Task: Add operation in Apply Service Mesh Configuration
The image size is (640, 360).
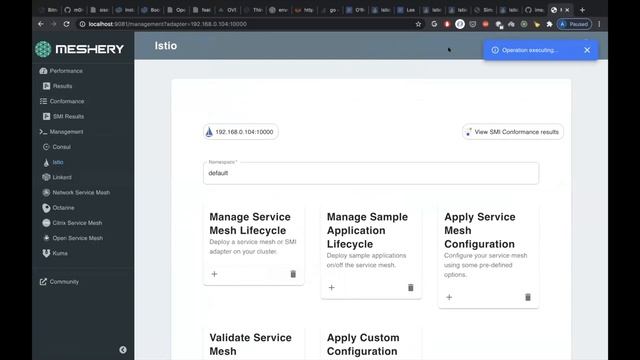Action: [449, 297]
